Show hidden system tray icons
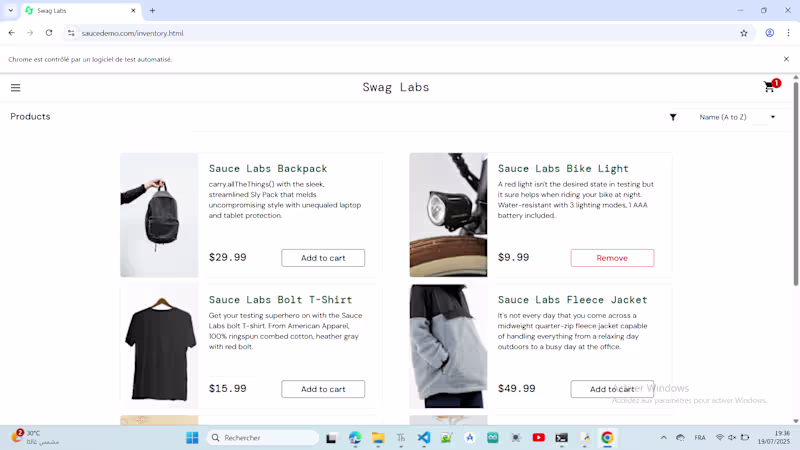The image size is (800, 450). pyautogui.click(x=663, y=438)
